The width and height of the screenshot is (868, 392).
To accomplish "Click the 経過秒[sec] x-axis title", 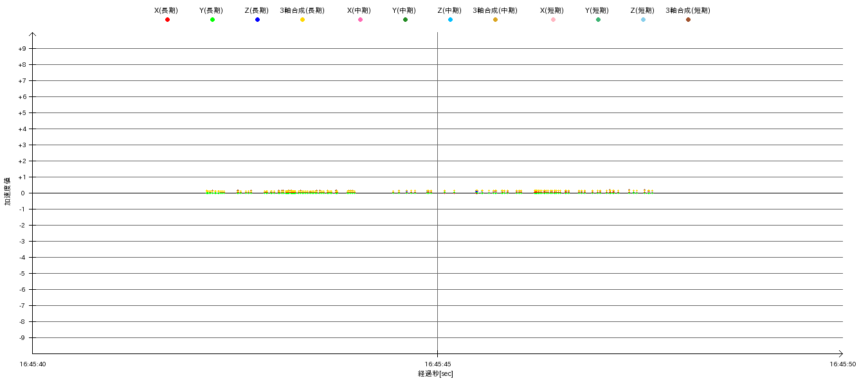I will [435, 373].
